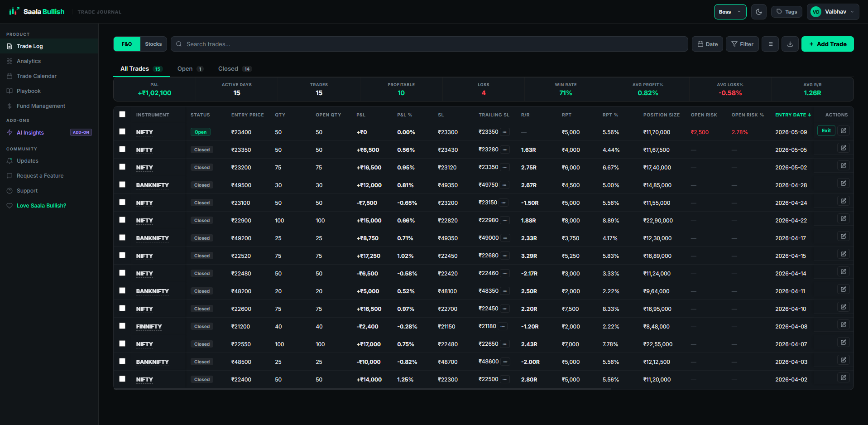Viewport: 868px width, 425px height.
Task: Edit the trade dated 2026-05-02
Action: coord(844,165)
